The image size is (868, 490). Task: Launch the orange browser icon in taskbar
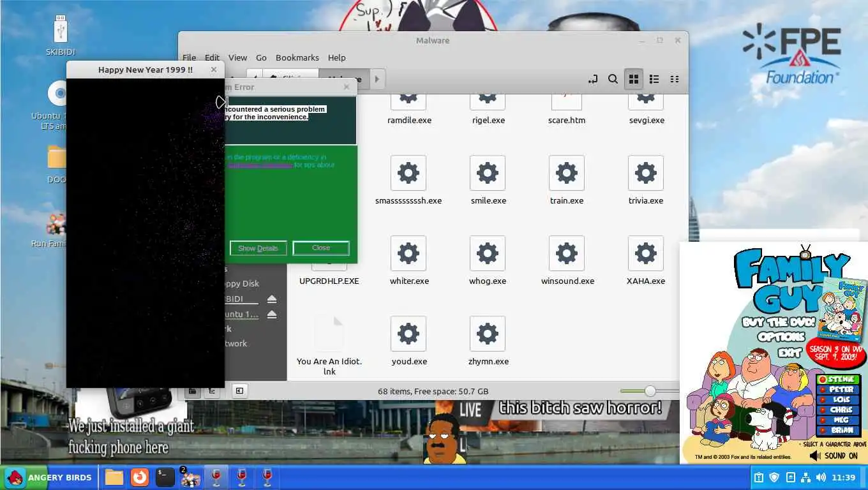[139, 477]
